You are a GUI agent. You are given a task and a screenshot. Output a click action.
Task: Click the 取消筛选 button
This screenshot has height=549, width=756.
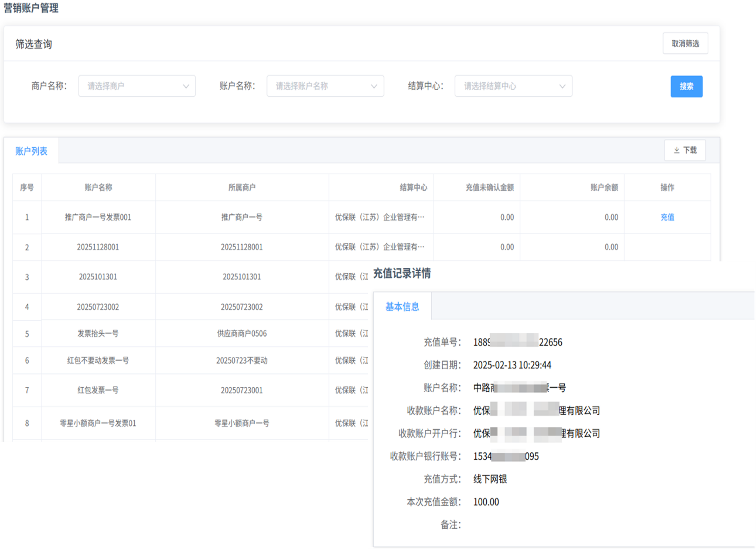tap(685, 43)
